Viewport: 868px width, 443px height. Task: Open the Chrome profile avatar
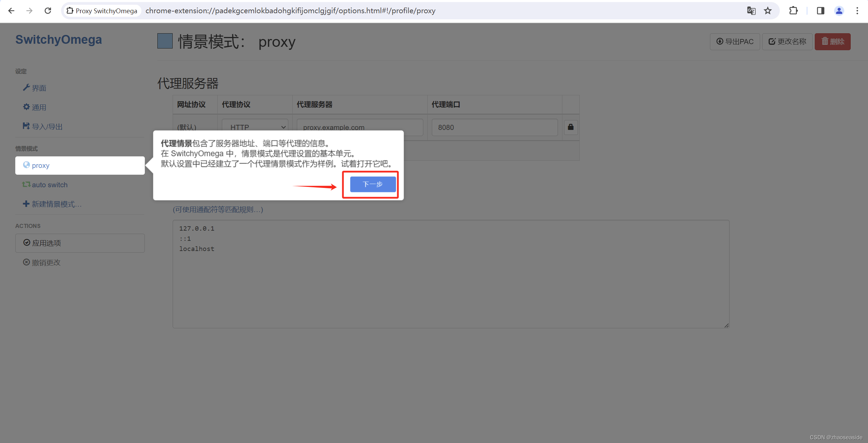click(x=839, y=11)
